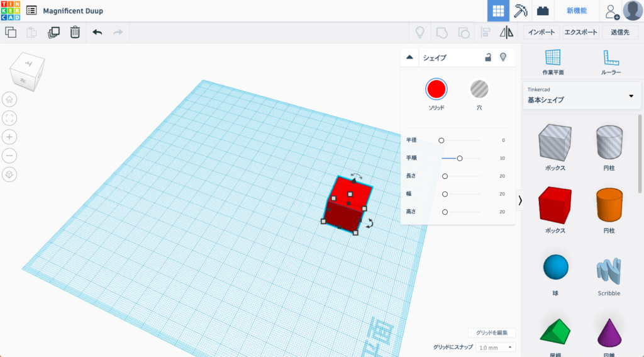Click the edit grid (グリッドを編集) button
This screenshot has height=357, width=644.
tap(492, 332)
